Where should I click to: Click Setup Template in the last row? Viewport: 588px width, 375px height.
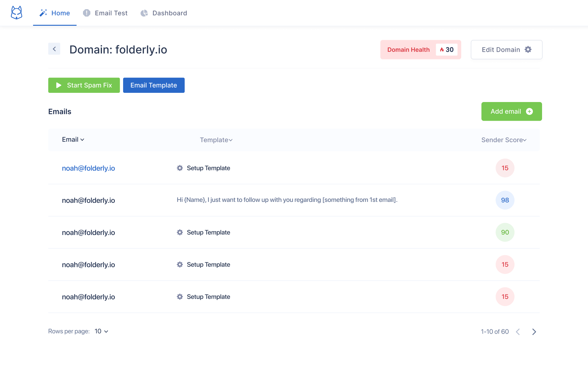click(209, 297)
